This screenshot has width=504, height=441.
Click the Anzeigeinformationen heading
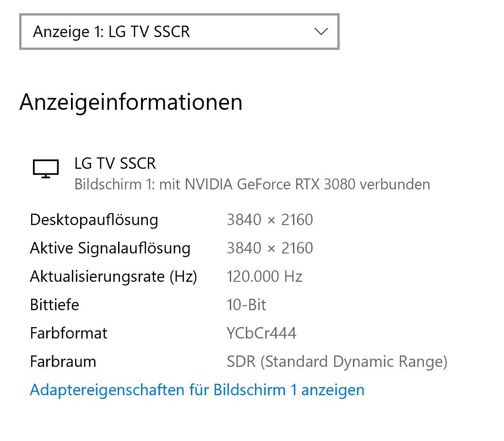[x=131, y=102]
